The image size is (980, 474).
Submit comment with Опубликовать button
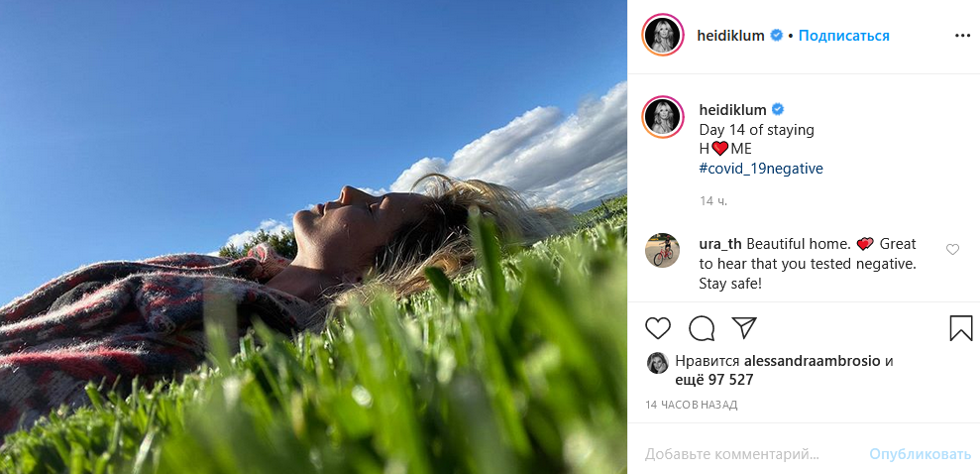(920, 454)
